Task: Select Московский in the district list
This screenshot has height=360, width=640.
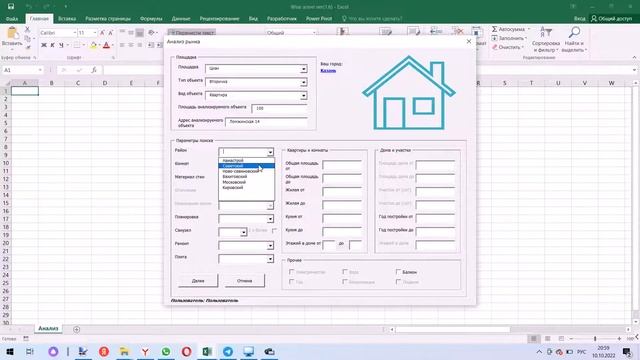Action: point(234,182)
